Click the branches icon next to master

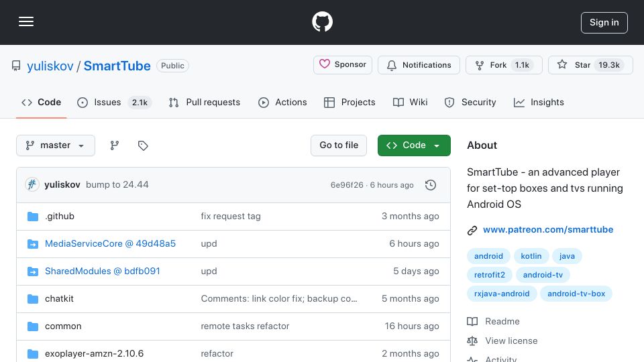coord(115,145)
